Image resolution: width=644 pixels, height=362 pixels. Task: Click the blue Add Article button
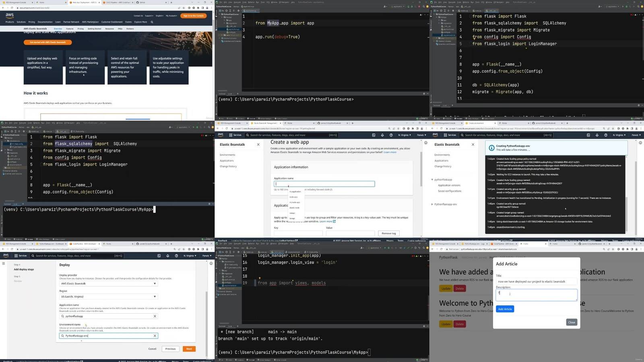505,309
